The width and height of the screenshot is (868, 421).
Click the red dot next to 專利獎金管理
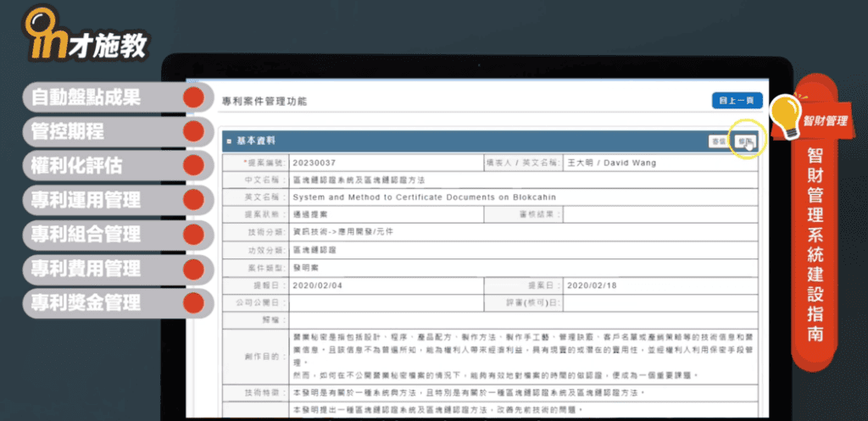[x=194, y=302]
